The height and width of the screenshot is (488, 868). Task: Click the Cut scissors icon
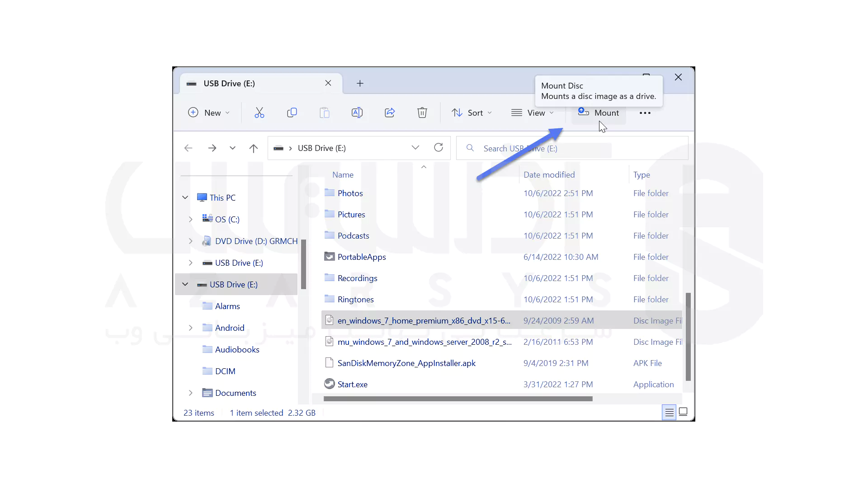coord(259,113)
